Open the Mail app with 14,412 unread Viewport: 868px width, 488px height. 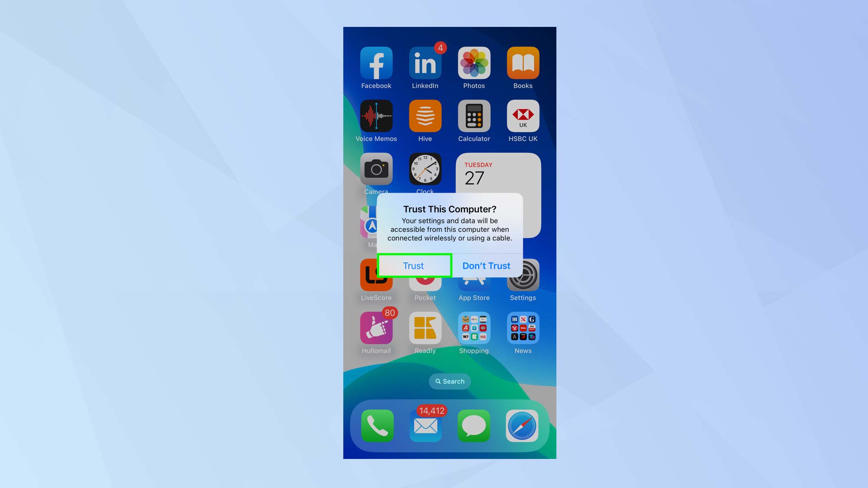tap(425, 425)
